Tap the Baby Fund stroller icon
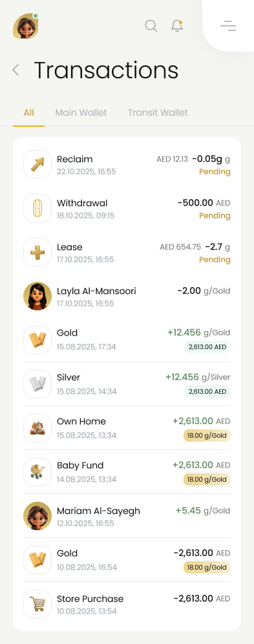The width and height of the screenshot is (254, 644). tap(37, 472)
